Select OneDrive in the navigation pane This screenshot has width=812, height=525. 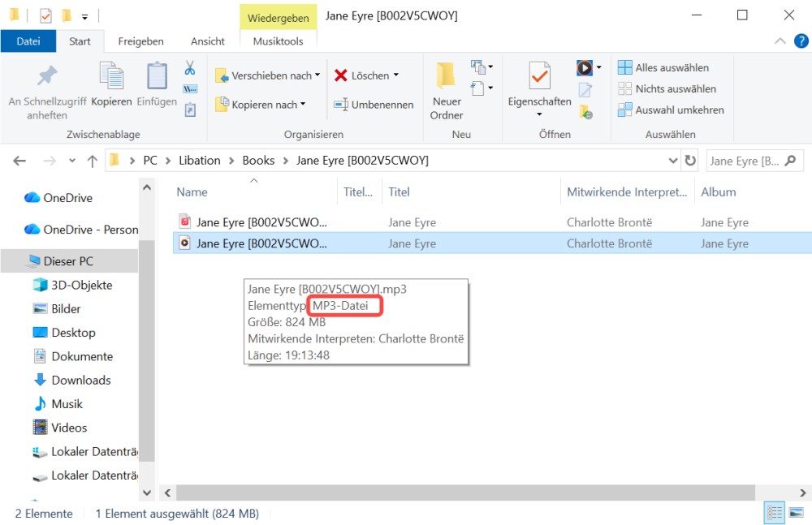point(67,198)
